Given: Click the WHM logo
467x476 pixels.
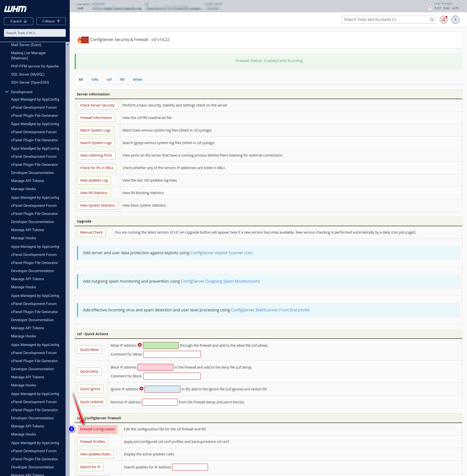Looking at the screenshot, I should [15, 9].
